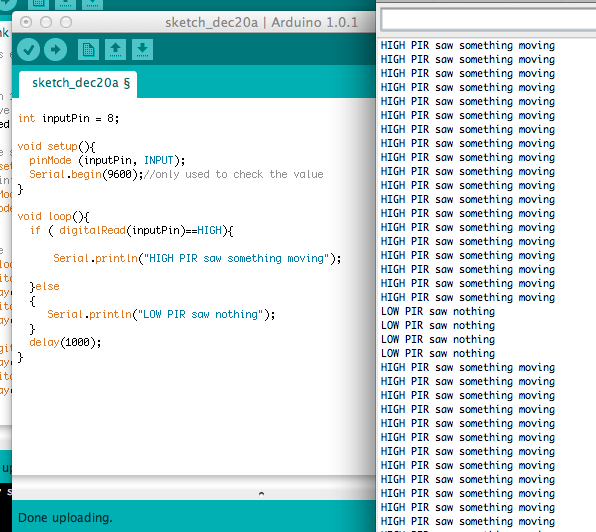Click the '}else' line in the code
The height and width of the screenshot is (532, 596).
(45, 287)
